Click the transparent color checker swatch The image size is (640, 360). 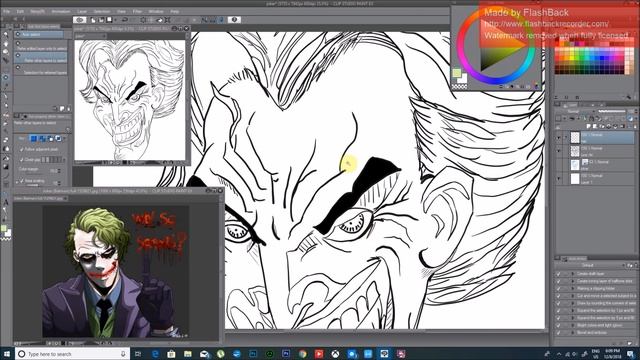pyautogui.click(x=460, y=86)
